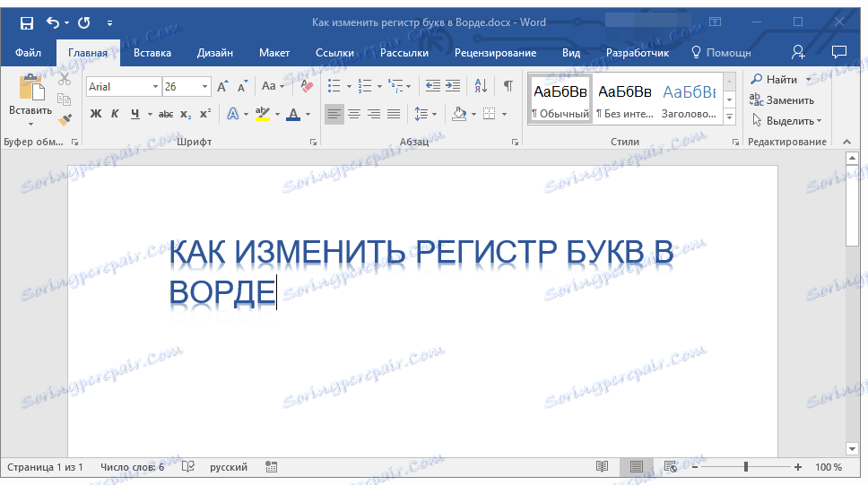Expand the styles gallery more arrow

(730, 117)
